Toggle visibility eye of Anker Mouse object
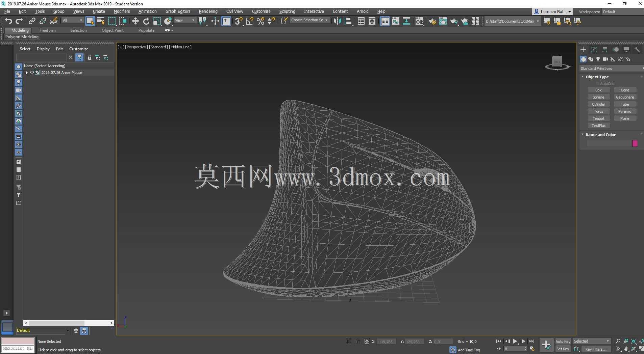Screen dimensions: 644x354 pos(32,72)
